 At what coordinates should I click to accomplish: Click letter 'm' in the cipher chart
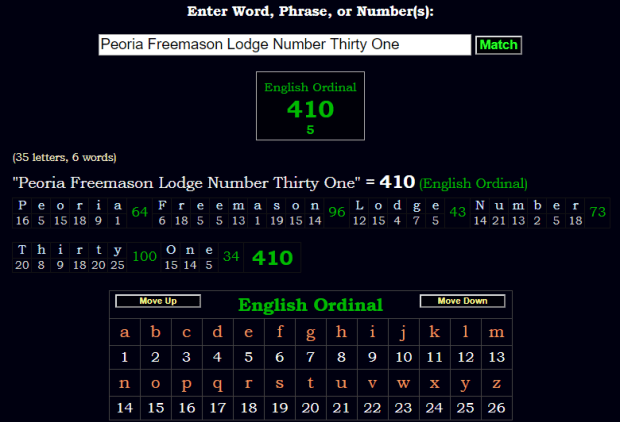pos(497,332)
